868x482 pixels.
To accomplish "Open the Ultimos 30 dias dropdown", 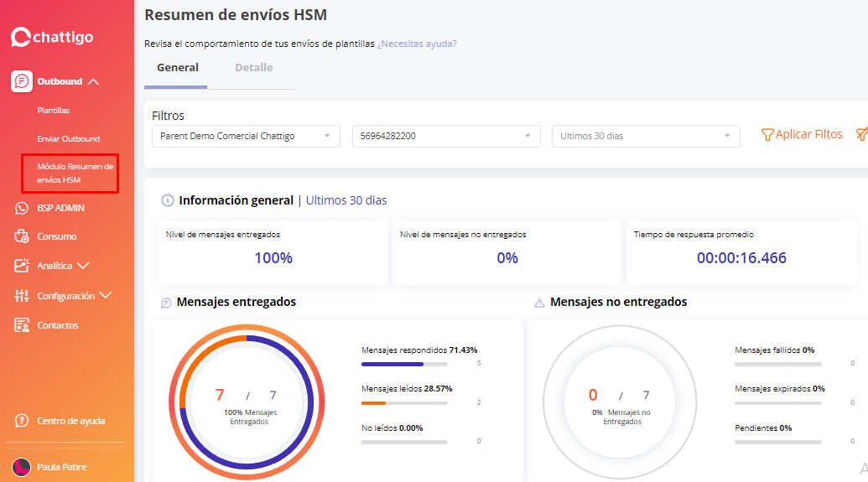I will click(645, 136).
